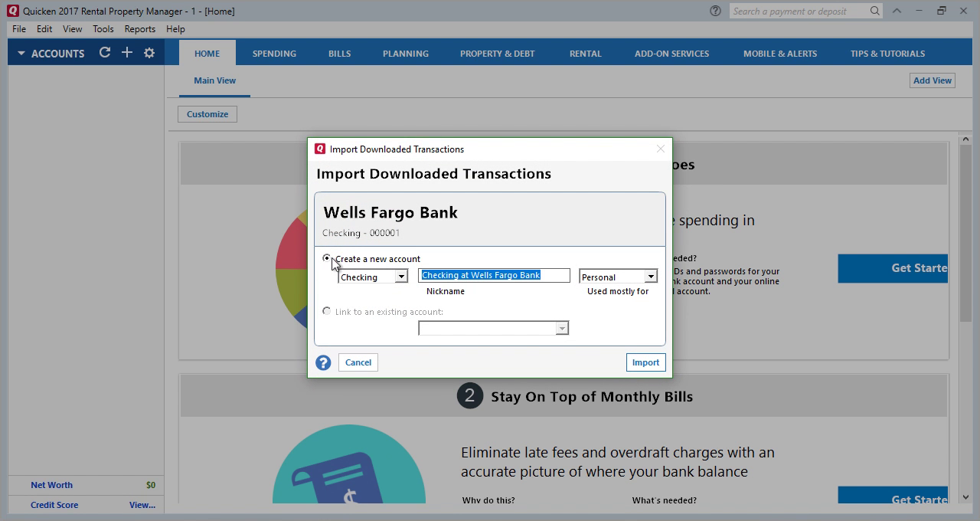The image size is (980, 521).
Task: Click the Get Started button under Monthly Bills
Action: click(x=893, y=495)
